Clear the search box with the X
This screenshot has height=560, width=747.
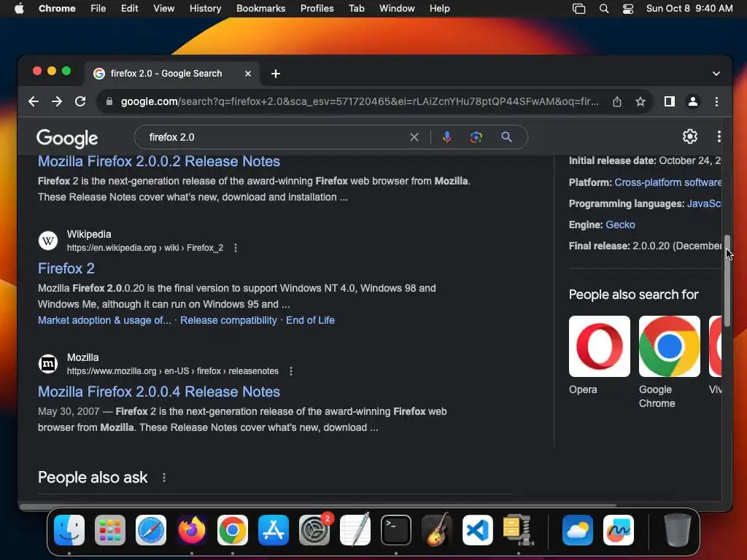coord(414,137)
